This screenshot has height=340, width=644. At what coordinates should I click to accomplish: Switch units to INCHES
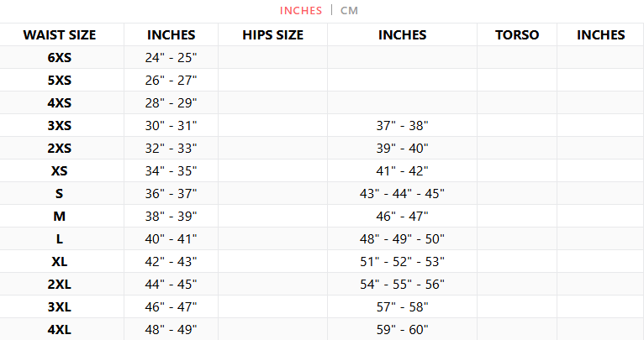(x=301, y=10)
